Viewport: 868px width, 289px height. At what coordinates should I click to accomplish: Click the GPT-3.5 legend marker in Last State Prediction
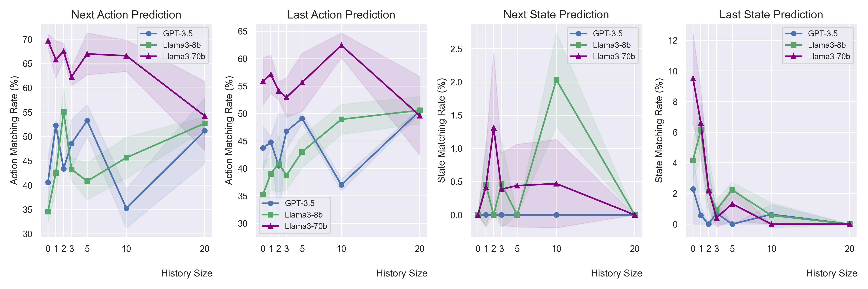coord(794,34)
